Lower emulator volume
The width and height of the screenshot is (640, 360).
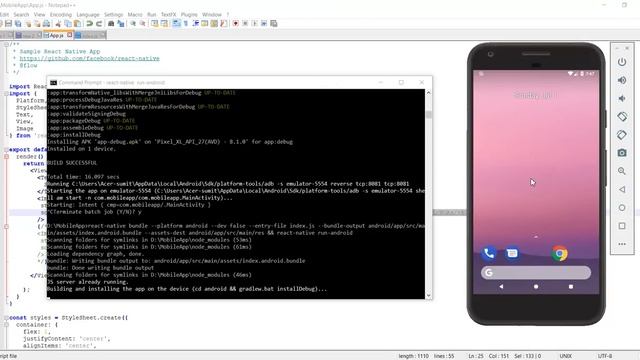coord(622,98)
